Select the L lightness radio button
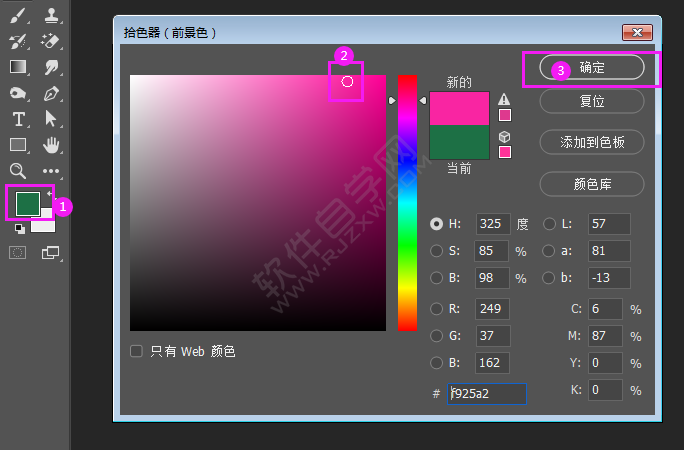The image size is (684, 450). tap(549, 224)
